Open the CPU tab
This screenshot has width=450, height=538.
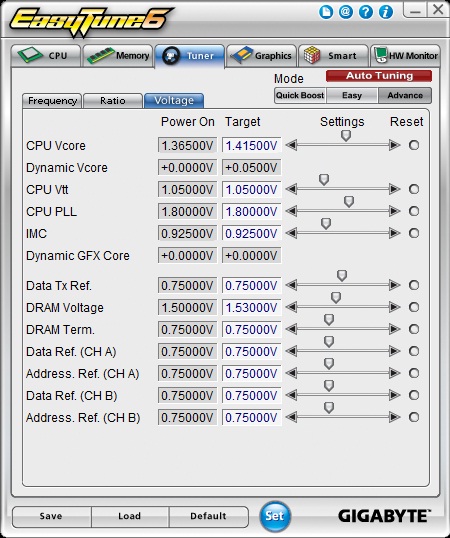click(46, 56)
